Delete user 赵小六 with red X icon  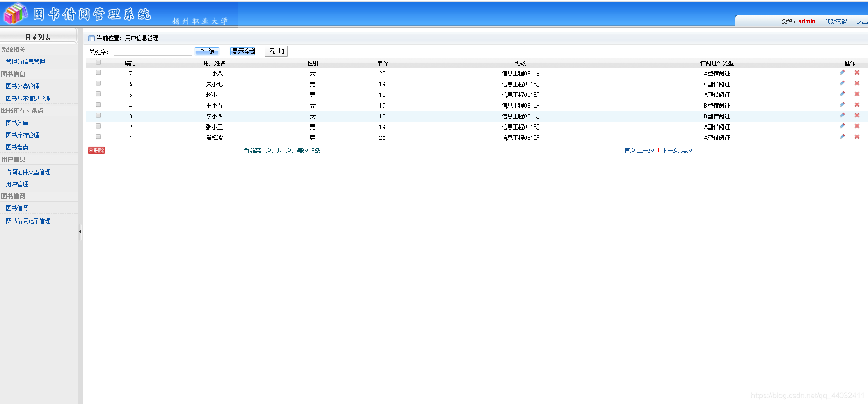pos(857,94)
